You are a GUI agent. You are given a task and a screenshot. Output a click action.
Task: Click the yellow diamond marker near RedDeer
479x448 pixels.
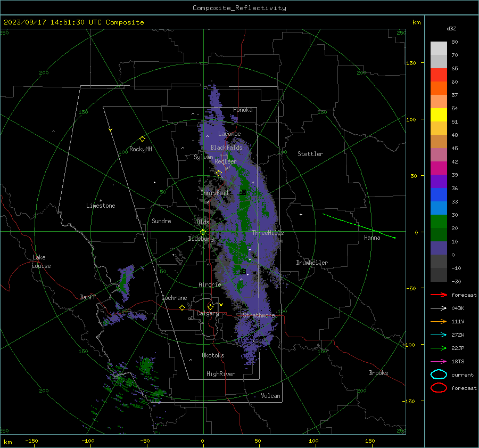[x=219, y=173]
